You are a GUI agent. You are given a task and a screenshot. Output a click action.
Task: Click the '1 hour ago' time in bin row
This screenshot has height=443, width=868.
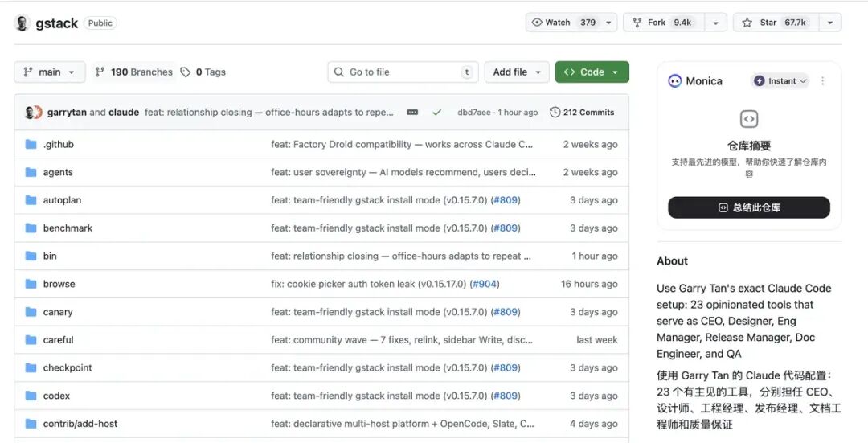coord(595,256)
